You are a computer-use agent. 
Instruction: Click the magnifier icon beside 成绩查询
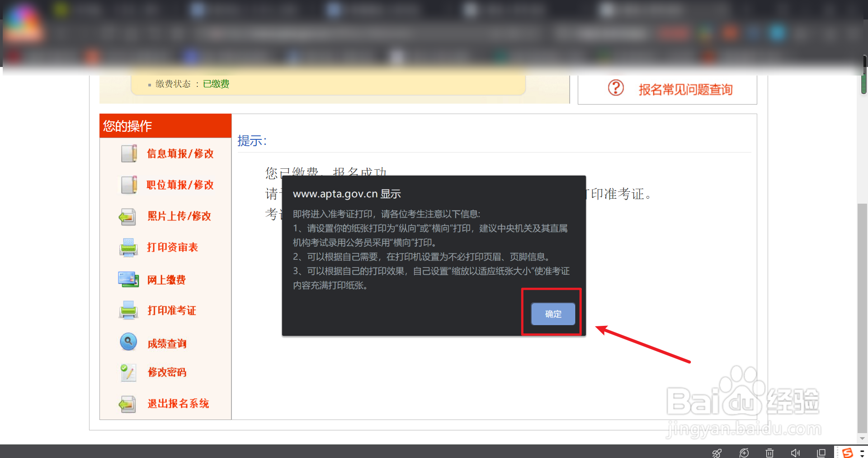pos(128,342)
